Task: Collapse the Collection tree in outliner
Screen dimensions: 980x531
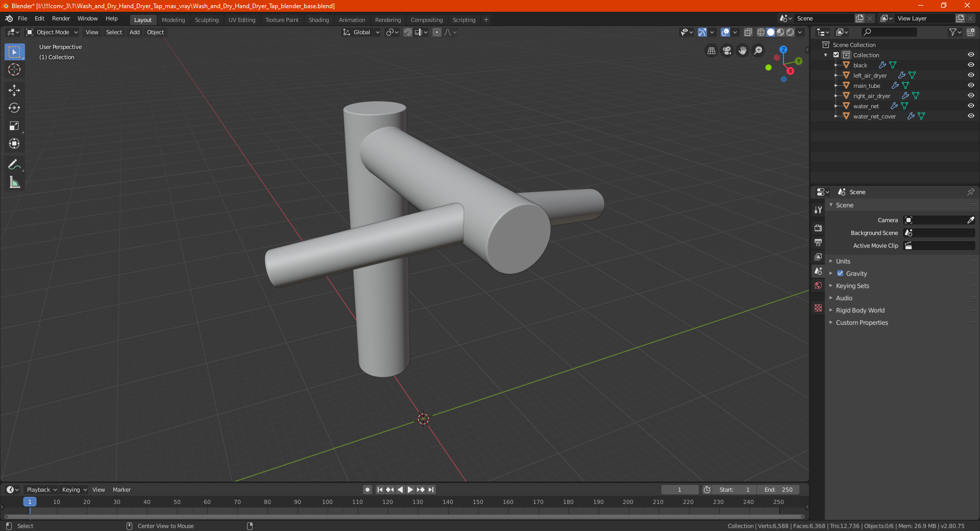Action: click(x=826, y=55)
